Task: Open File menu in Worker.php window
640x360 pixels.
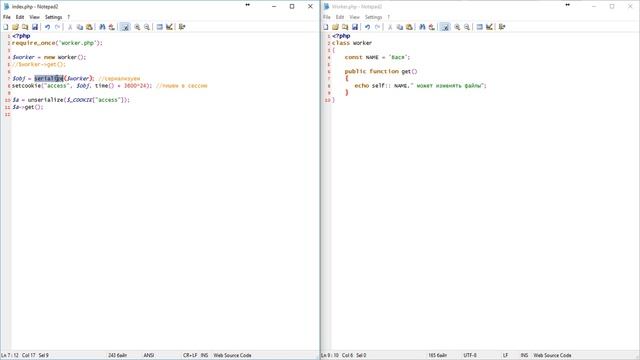Action: pyautogui.click(x=327, y=17)
